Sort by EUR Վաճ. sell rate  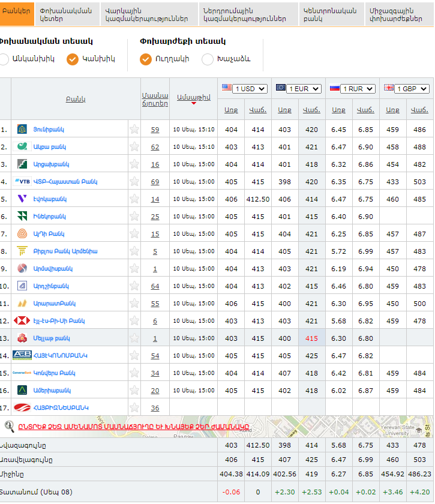tap(311, 110)
